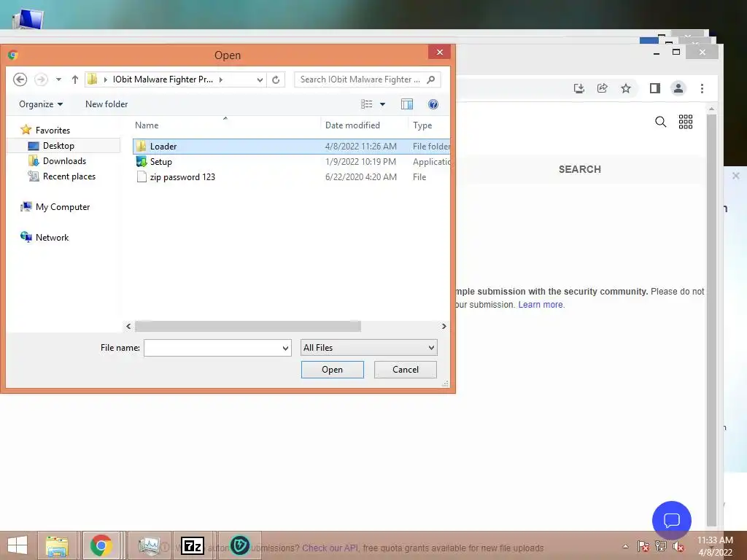The width and height of the screenshot is (747, 560).
Task: Refresh the IObit Malware Fighter folder
Action: 276,79
